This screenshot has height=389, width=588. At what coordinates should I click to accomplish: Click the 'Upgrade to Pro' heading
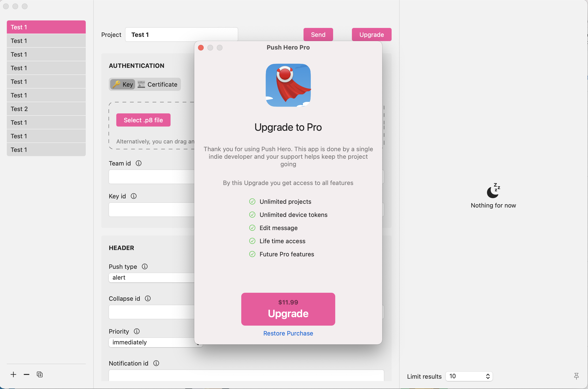coord(288,127)
